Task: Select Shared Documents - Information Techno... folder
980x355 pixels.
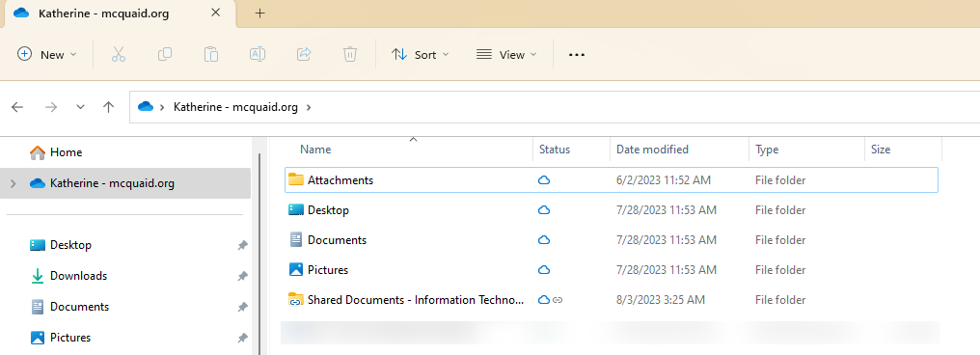Action: pyautogui.click(x=612, y=300)
